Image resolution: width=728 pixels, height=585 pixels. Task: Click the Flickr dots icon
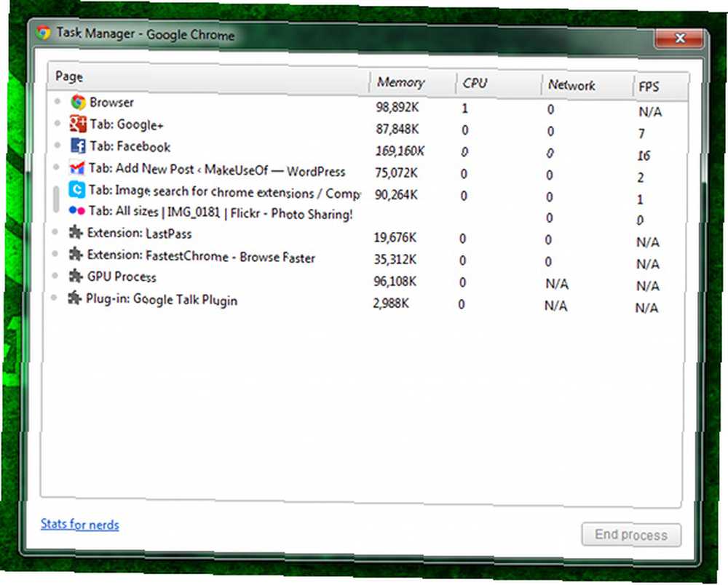[76, 210]
